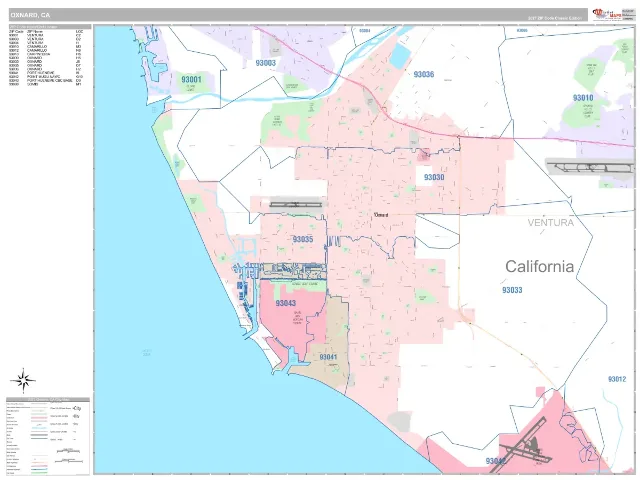Click the pink swatch line in the legend
Image resolution: width=640 pixels, height=480 pixels.
click(x=39, y=418)
